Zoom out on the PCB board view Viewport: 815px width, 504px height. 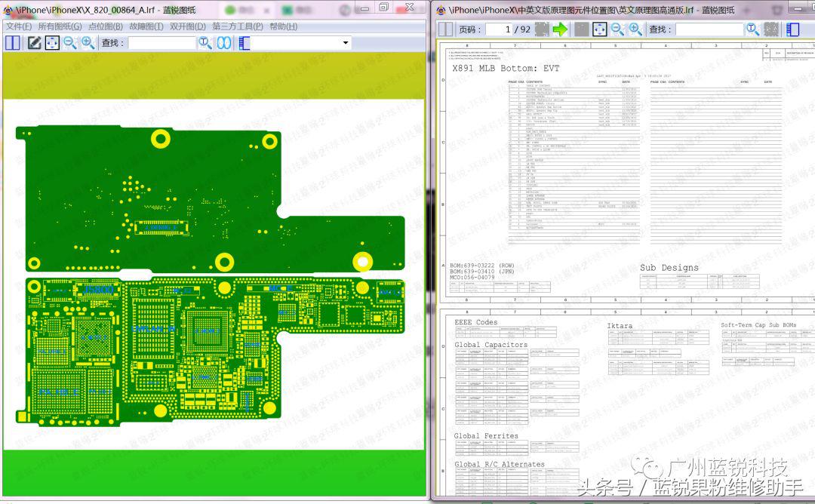coord(70,43)
